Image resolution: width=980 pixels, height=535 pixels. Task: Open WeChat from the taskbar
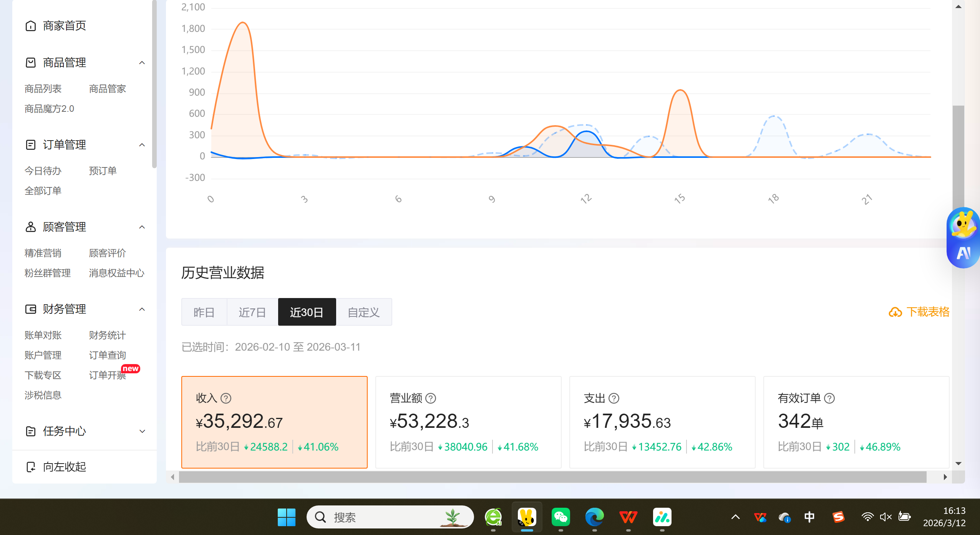[560, 517]
